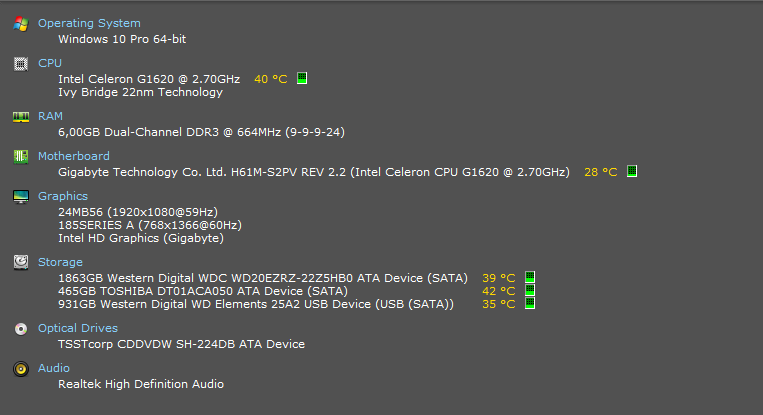The image size is (763, 415).
Task: Click the RAM memory stick icon
Action: [21, 117]
